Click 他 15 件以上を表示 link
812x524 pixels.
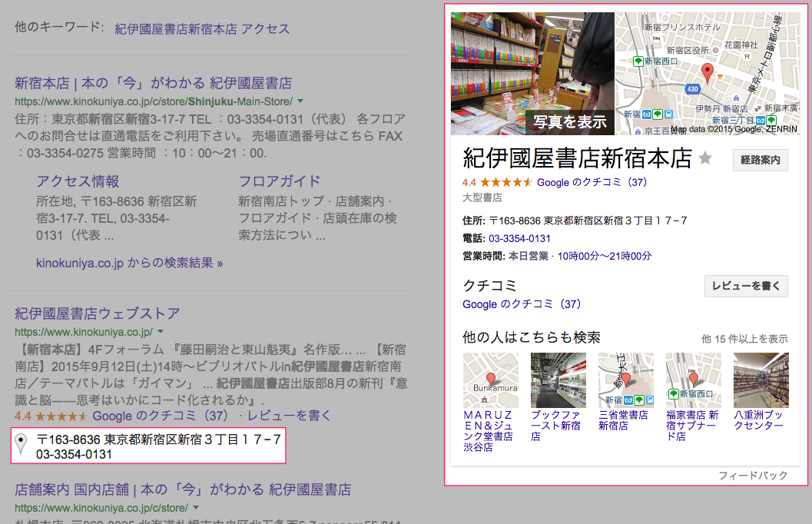pyautogui.click(x=744, y=339)
